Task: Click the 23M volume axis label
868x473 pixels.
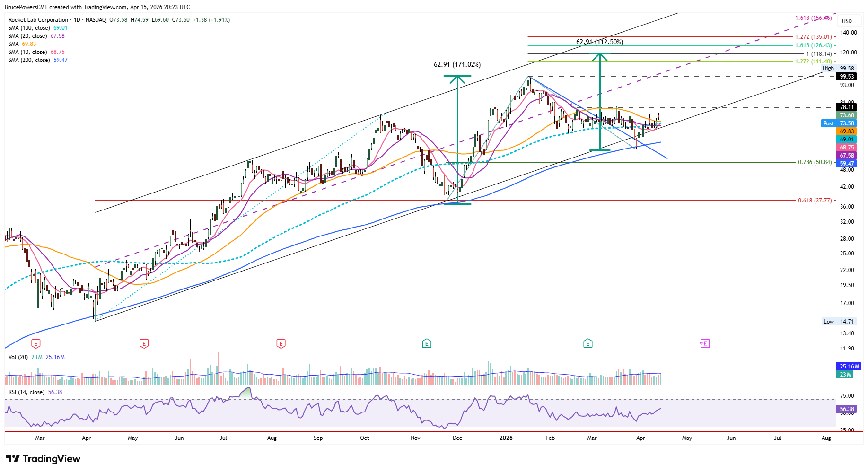Action: tap(845, 375)
